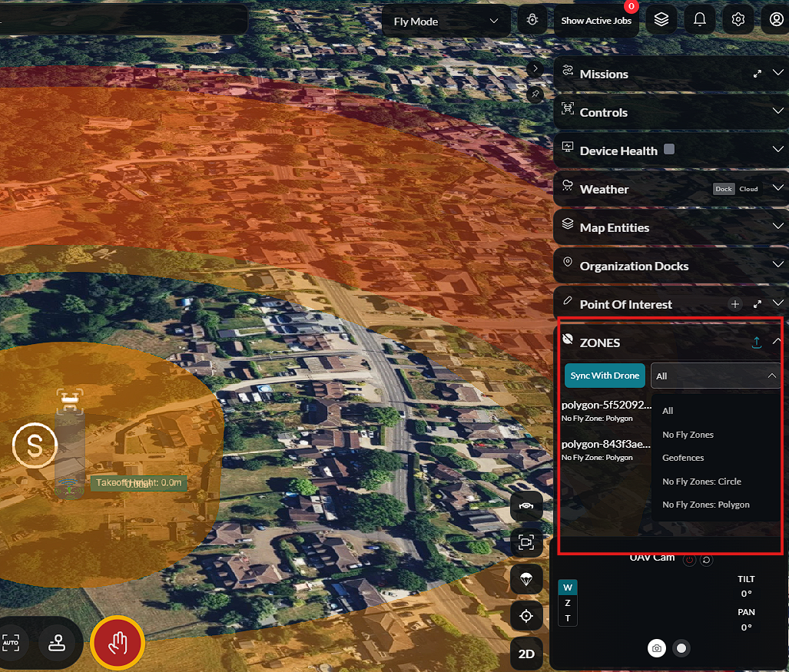Open the Organization Docks panel header
This screenshot has height=672, width=789.
(x=671, y=266)
